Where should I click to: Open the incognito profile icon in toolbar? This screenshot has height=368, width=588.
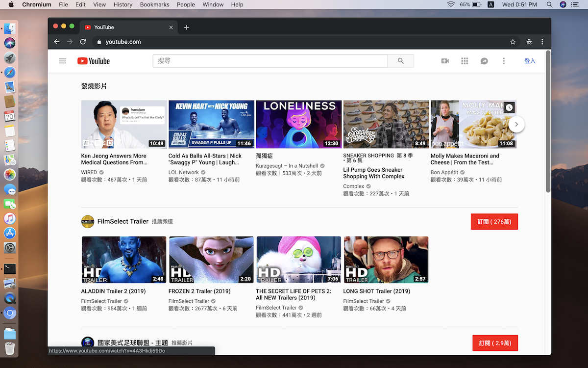coord(529,42)
